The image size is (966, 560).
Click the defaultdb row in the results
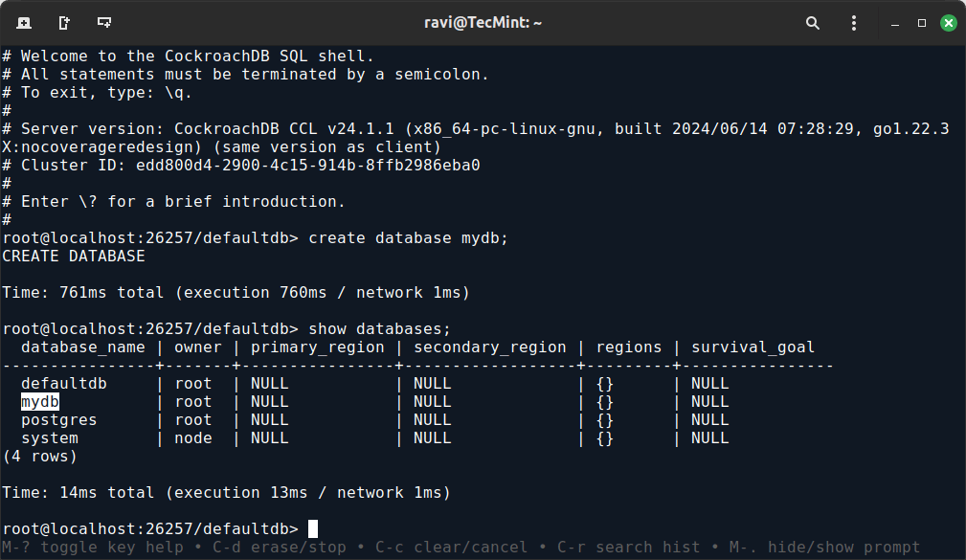pyautogui.click(x=63, y=384)
